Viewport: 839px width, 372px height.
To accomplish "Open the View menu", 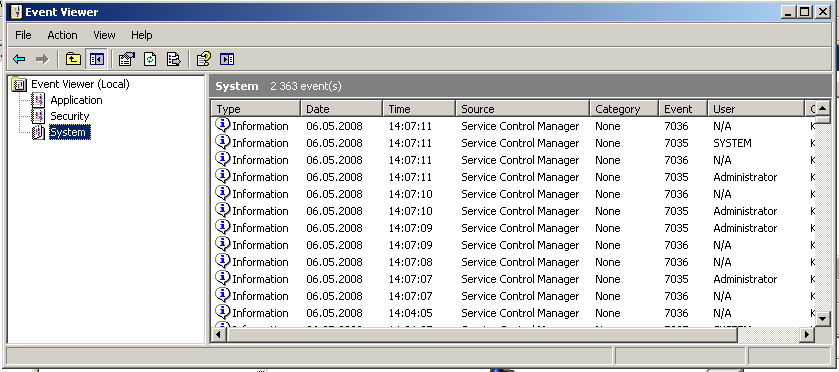I will [x=104, y=35].
